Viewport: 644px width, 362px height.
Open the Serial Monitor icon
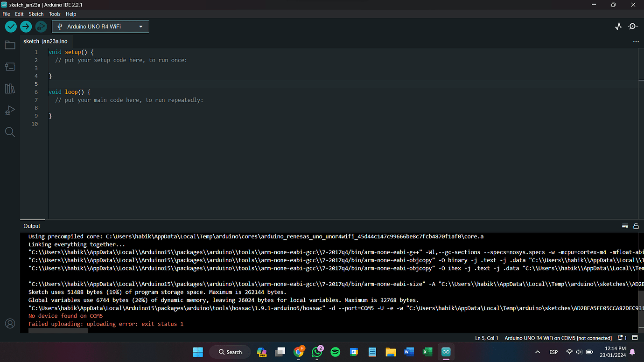tap(633, 27)
